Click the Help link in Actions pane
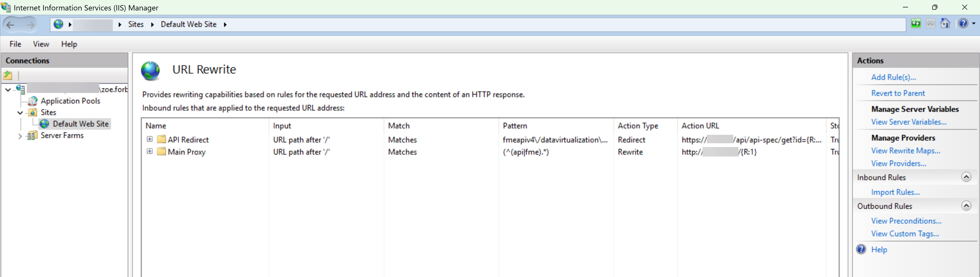This screenshot has height=277, width=980. pos(879,250)
